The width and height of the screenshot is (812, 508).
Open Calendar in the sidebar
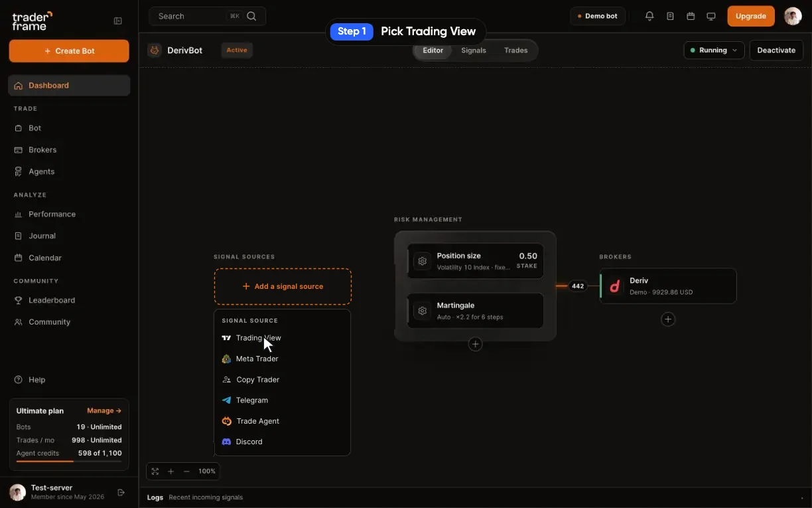(69, 258)
